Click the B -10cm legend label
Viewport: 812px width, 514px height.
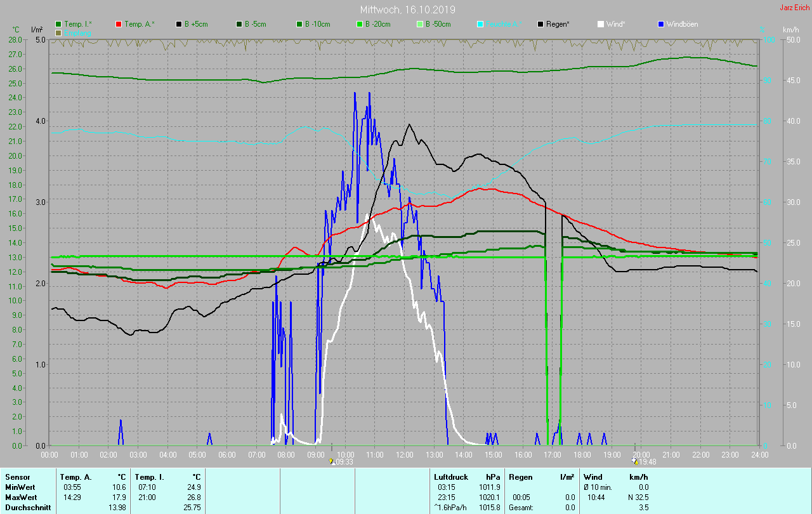[317, 24]
